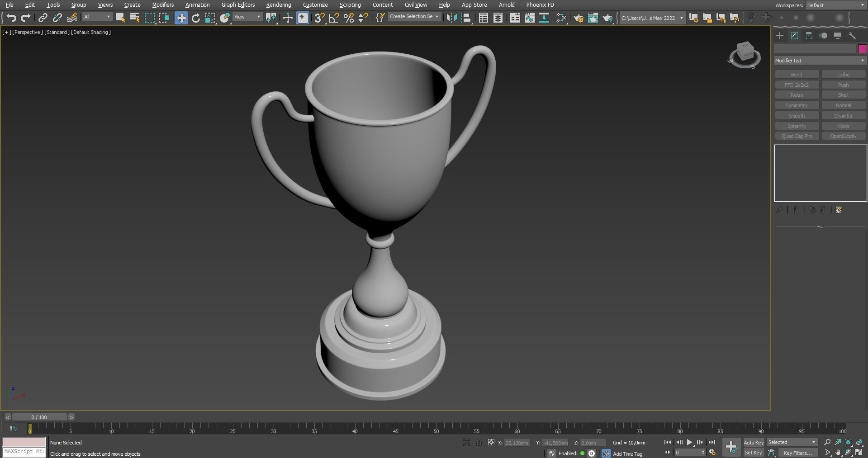
Task: Switch to the Create tab in command panel
Action: point(779,35)
